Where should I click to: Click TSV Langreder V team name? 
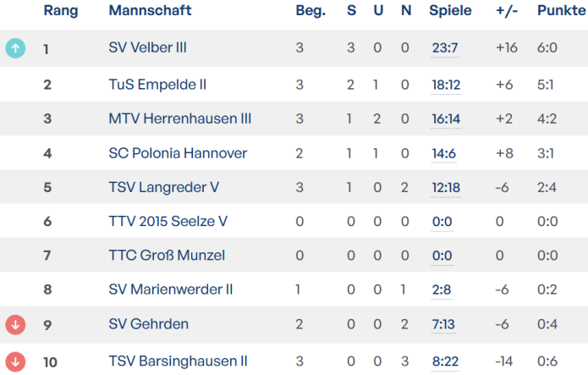[x=163, y=187]
